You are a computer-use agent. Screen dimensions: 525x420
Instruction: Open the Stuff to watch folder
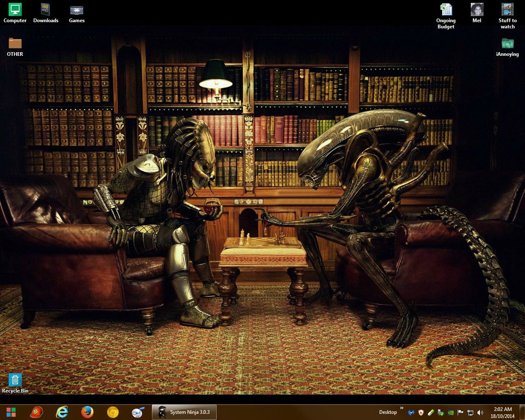pyautogui.click(x=507, y=16)
